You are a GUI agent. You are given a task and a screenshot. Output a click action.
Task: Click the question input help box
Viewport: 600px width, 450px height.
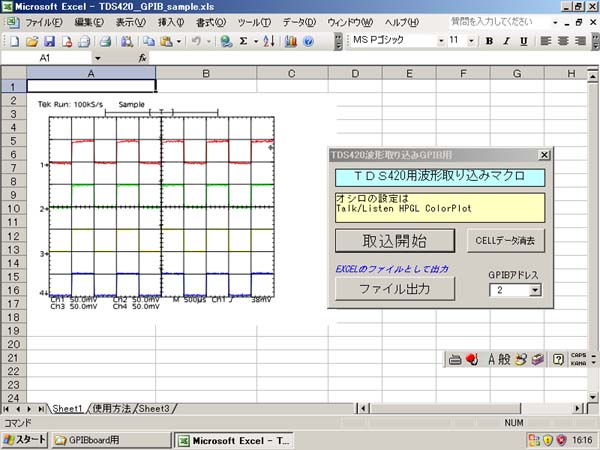pos(499,22)
